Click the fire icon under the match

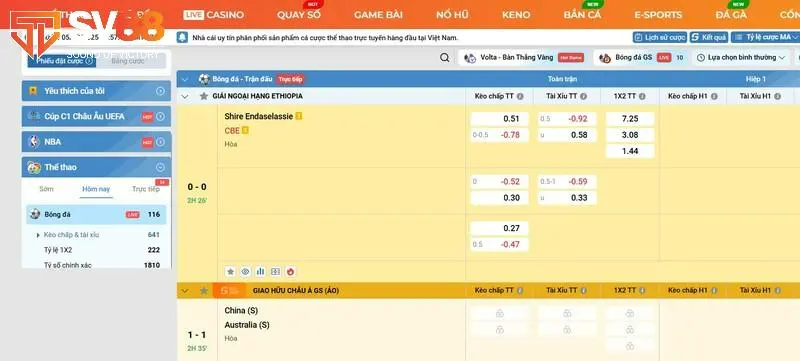291,272
